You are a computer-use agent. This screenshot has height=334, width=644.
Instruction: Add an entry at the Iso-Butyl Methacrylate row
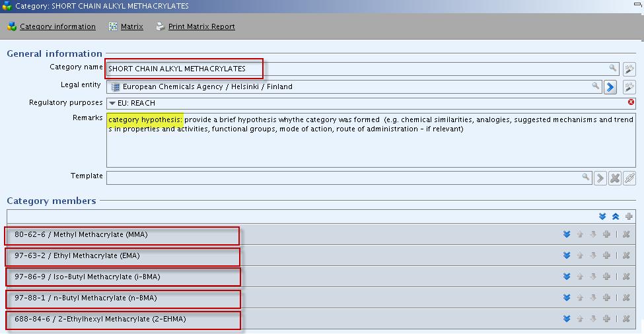pyautogui.click(x=606, y=277)
